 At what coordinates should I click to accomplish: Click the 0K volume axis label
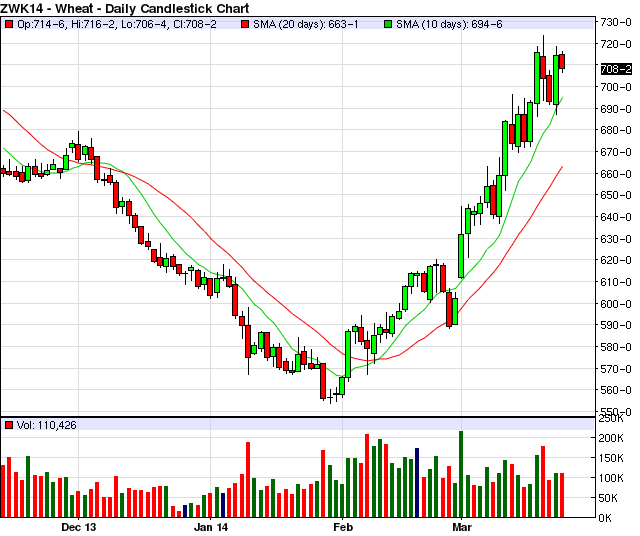coord(605,518)
